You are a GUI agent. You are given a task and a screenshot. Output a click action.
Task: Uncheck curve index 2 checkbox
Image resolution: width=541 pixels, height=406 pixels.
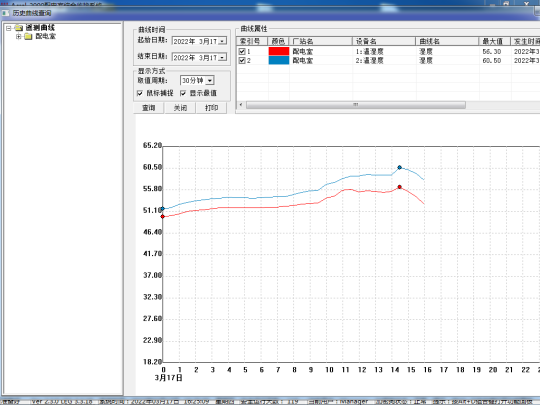pyautogui.click(x=242, y=60)
